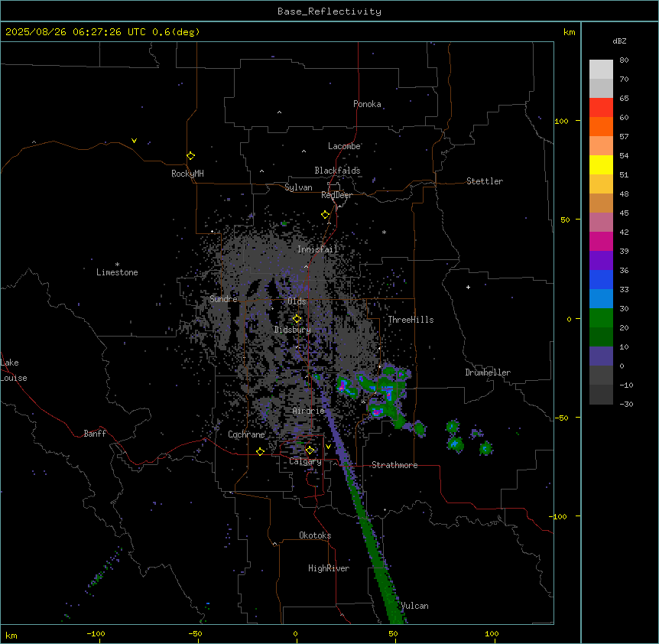Click the Airdrie label
Viewport: 659px width, 644px height.
pyautogui.click(x=308, y=411)
